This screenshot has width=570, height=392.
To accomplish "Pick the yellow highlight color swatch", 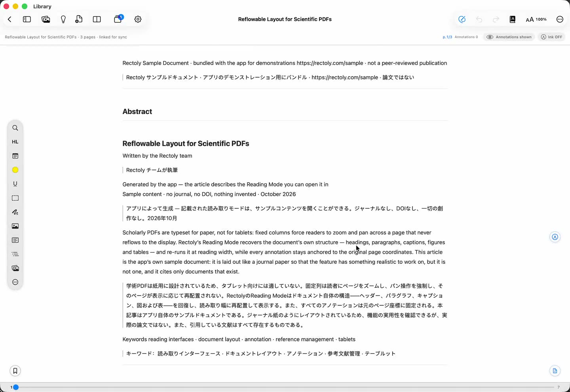I will (x=15, y=170).
